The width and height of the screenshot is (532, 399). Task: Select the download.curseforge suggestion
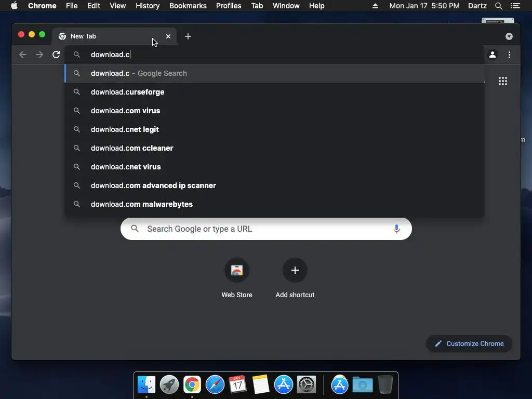click(x=274, y=92)
